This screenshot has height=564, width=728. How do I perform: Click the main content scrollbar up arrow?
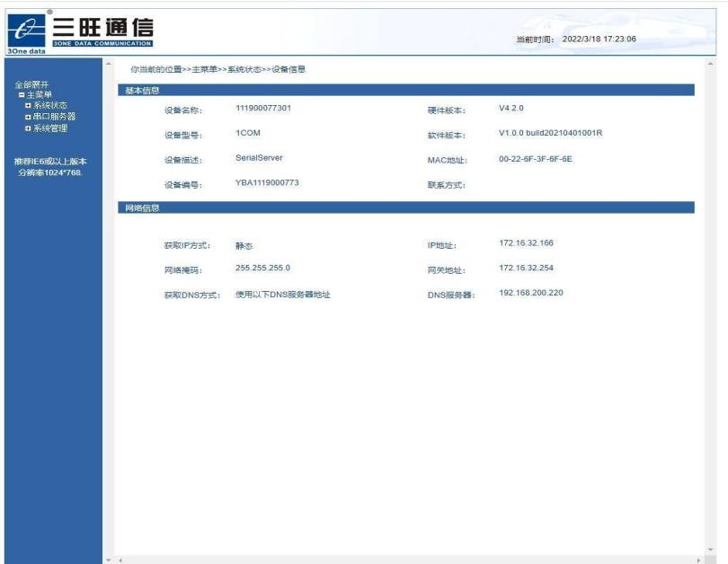[x=711, y=64]
